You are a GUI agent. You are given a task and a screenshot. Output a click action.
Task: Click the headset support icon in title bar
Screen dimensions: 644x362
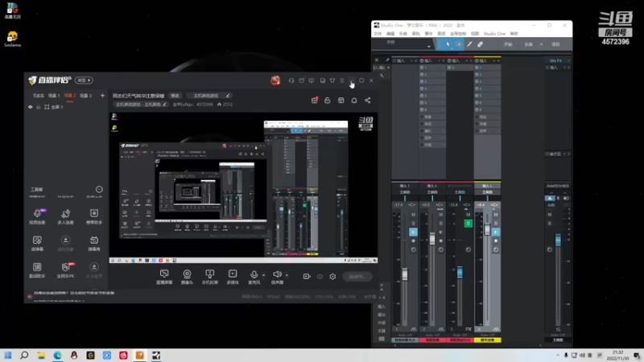coord(291,80)
